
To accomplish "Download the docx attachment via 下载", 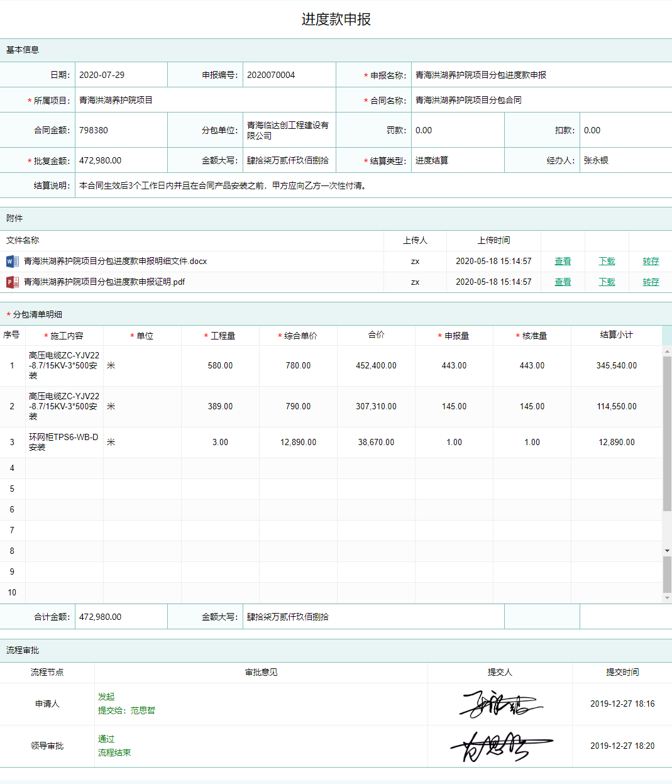I will (x=607, y=262).
